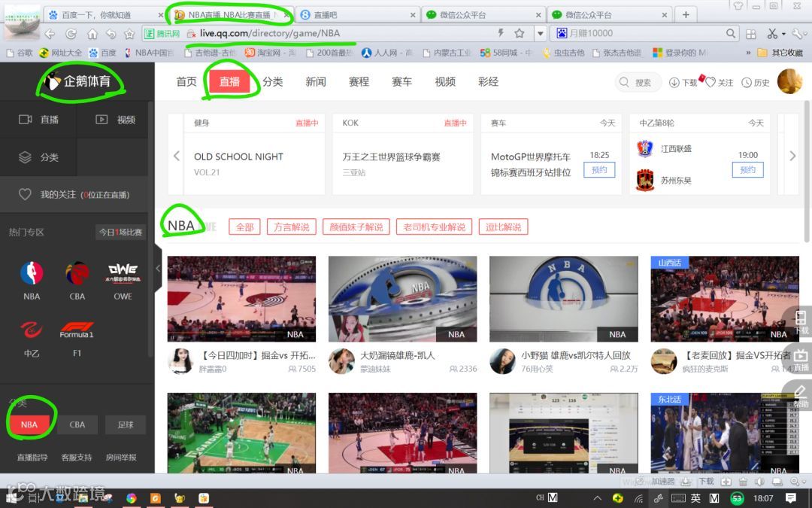Filter streams by 颜值妹子解说 tag

pyautogui.click(x=356, y=227)
